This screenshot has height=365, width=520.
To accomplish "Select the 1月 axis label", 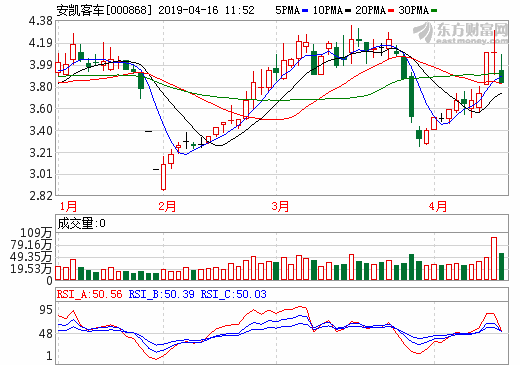I will coord(68,206).
